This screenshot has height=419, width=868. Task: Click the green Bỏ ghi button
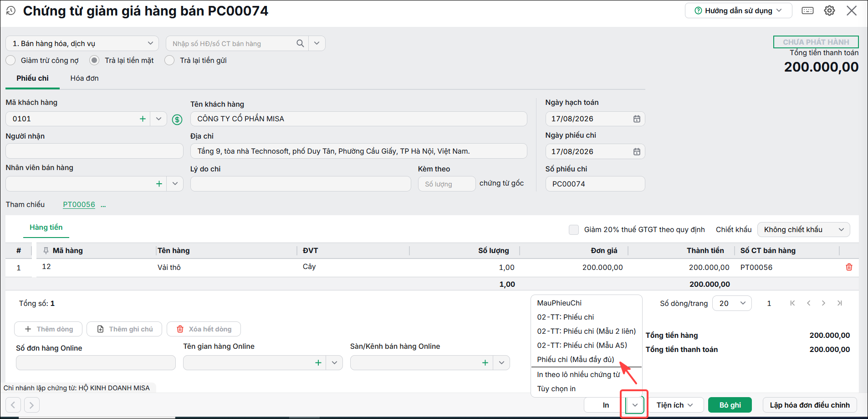point(730,405)
